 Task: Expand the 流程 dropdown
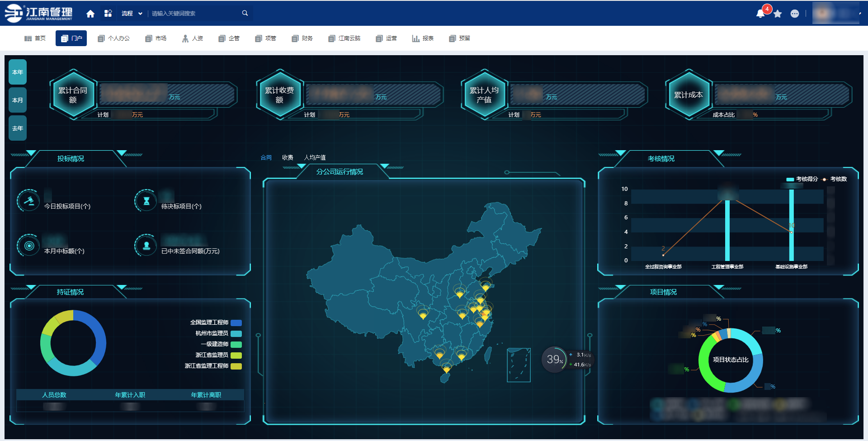pos(132,14)
